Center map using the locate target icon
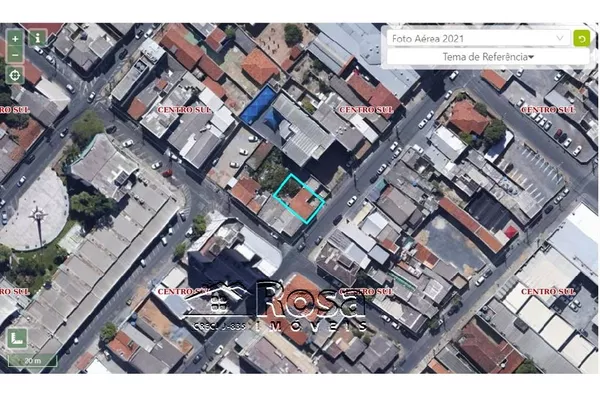 coord(15,75)
